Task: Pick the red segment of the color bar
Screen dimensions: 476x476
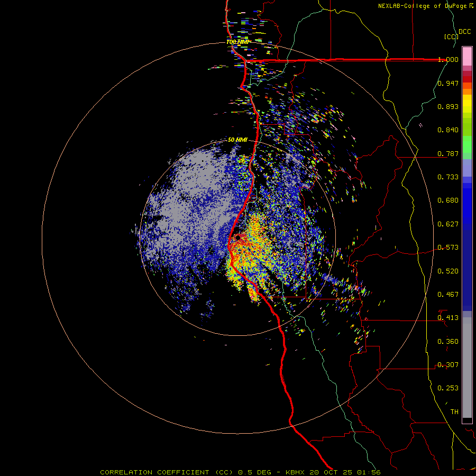Action: click(467, 79)
